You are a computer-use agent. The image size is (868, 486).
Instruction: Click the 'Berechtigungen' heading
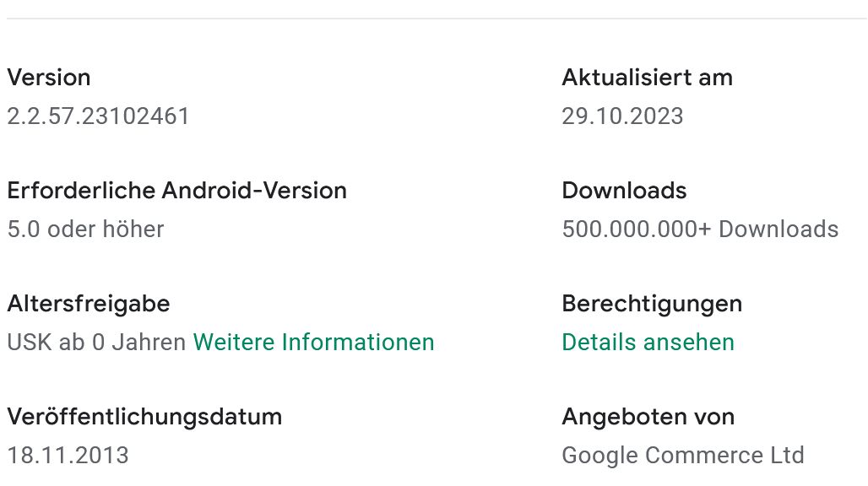point(652,304)
